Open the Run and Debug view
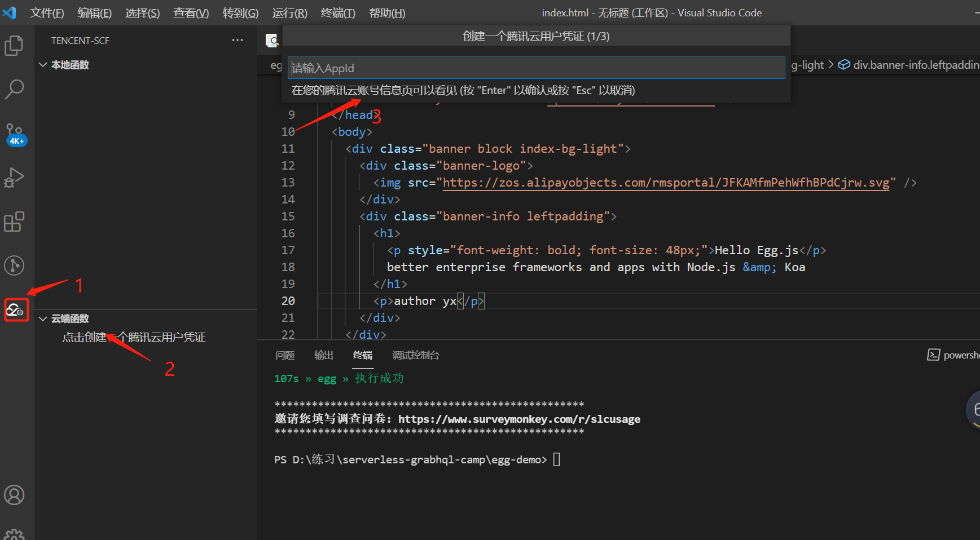The width and height of the screenshot is (980, 540). click(x=14, y=178)
